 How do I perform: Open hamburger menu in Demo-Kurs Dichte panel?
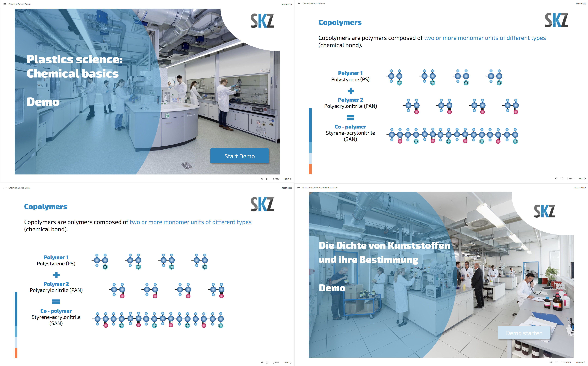pyautogui.click(x=299, y=187)
